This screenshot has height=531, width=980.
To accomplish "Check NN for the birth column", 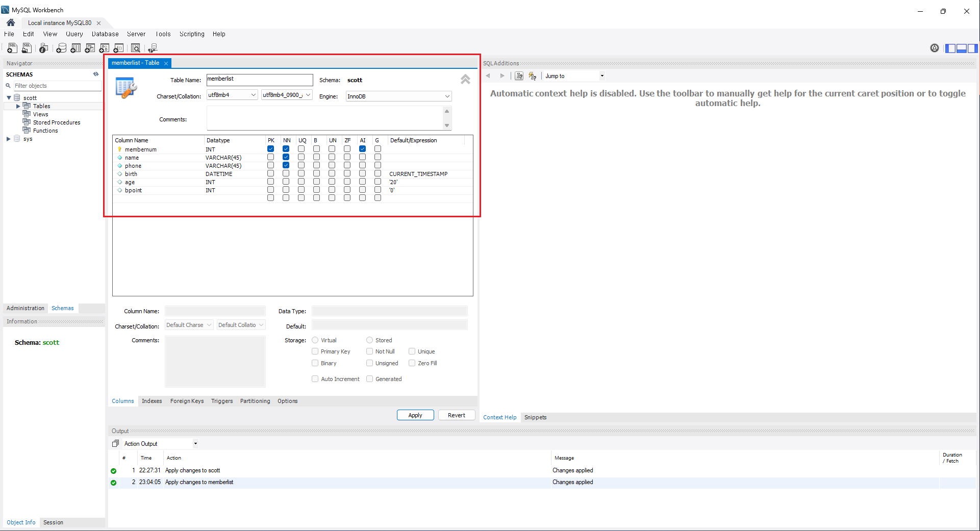I will [x=286, y=173].
